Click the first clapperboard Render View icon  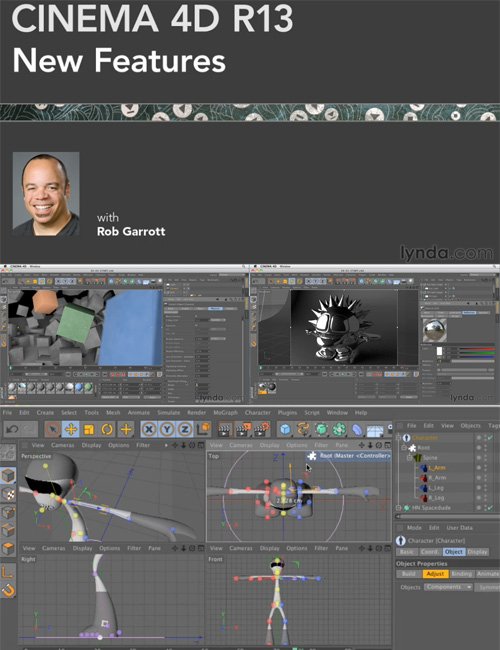[x=224, y=429]
